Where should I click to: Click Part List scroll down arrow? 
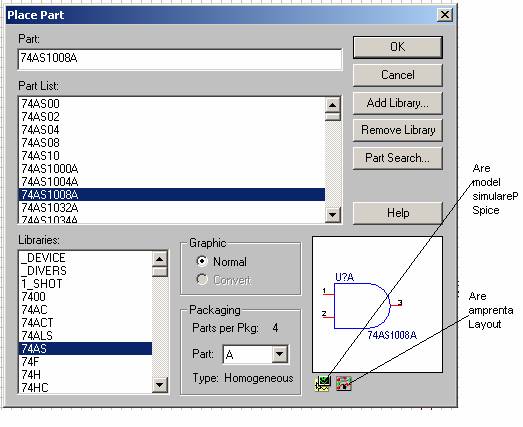(x=332, y=215)
